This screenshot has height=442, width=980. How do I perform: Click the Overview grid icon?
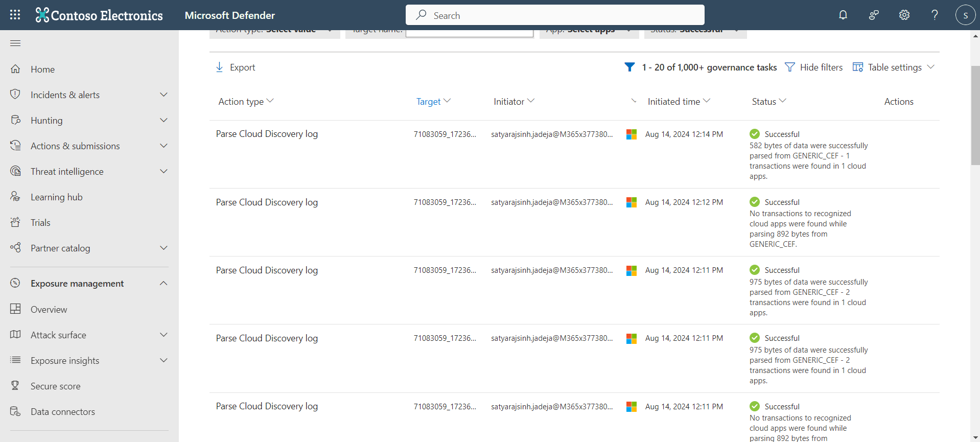15,309
